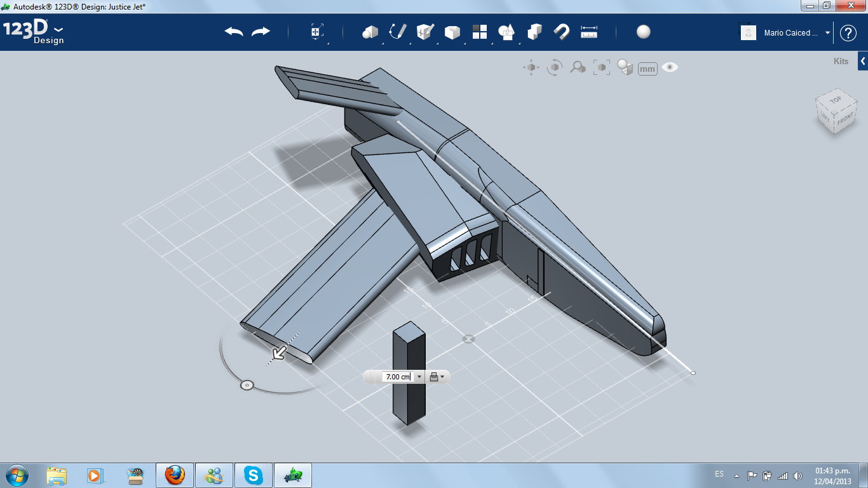Select the Orbit navigation tool
868x488 pixels.
click(x=555, y=67)
